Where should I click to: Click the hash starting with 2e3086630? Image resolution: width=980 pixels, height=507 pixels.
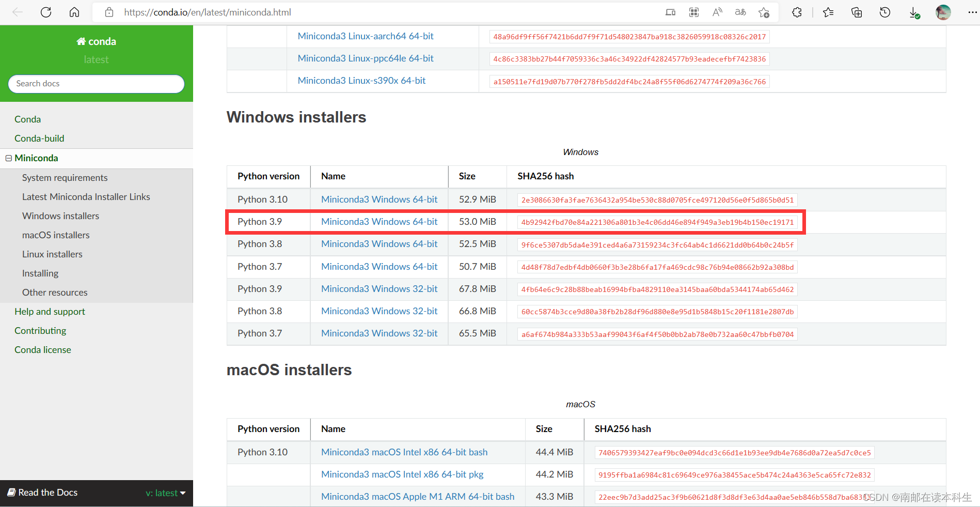coord(657,200)
